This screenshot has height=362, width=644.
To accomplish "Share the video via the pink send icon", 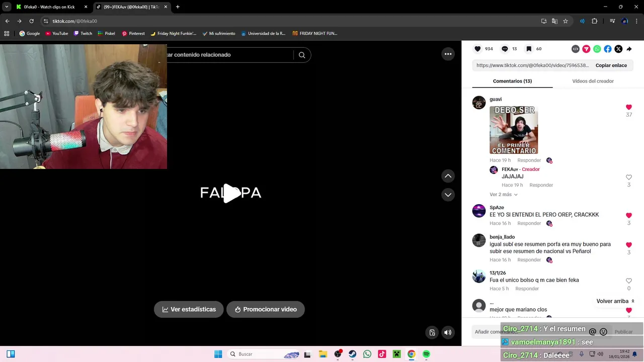I will point(586,49).
